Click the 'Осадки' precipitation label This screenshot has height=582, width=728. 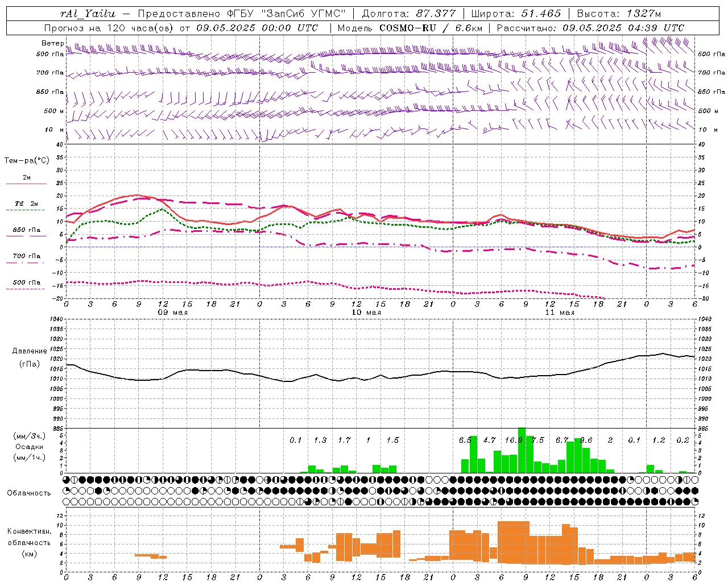30,447
